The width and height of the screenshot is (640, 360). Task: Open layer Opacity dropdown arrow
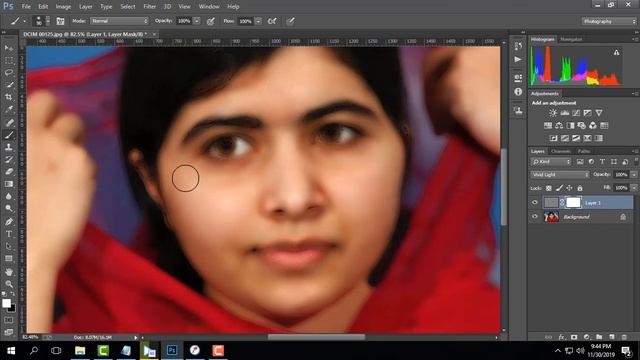634,175
